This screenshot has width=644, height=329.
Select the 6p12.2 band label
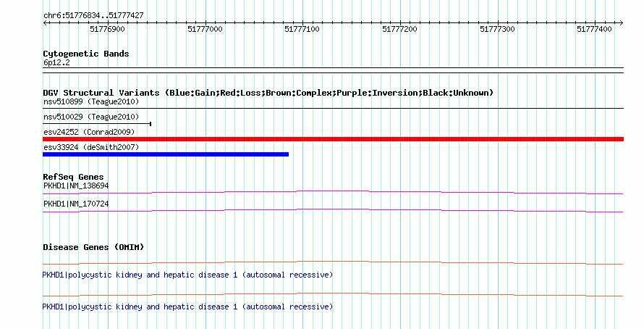pos(56,62)
